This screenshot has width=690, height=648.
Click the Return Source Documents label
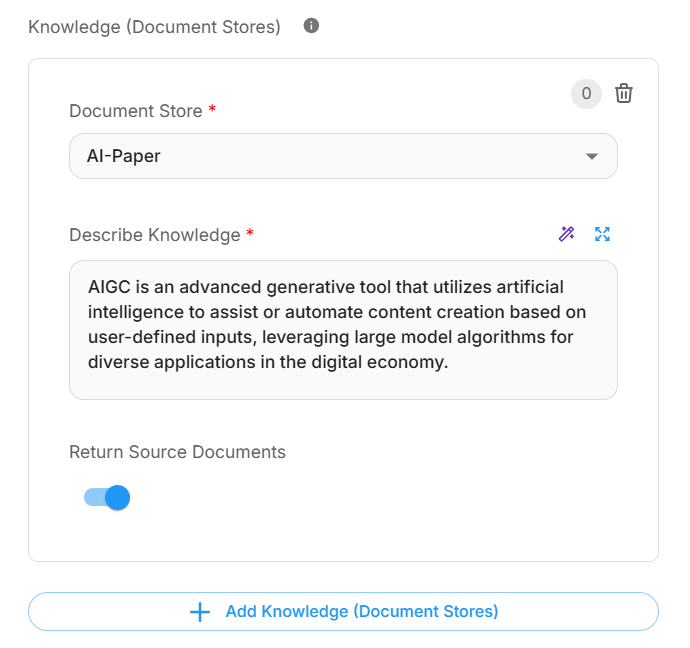177,452
